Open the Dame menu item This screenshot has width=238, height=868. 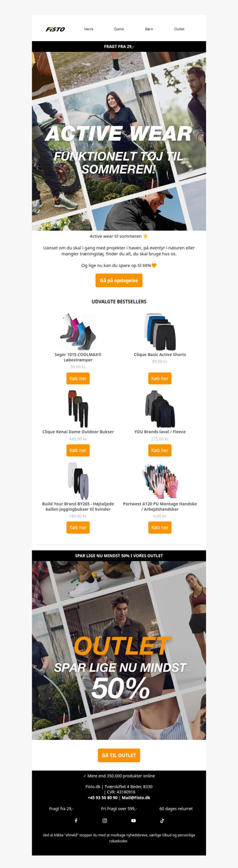(x=119, y=29)
